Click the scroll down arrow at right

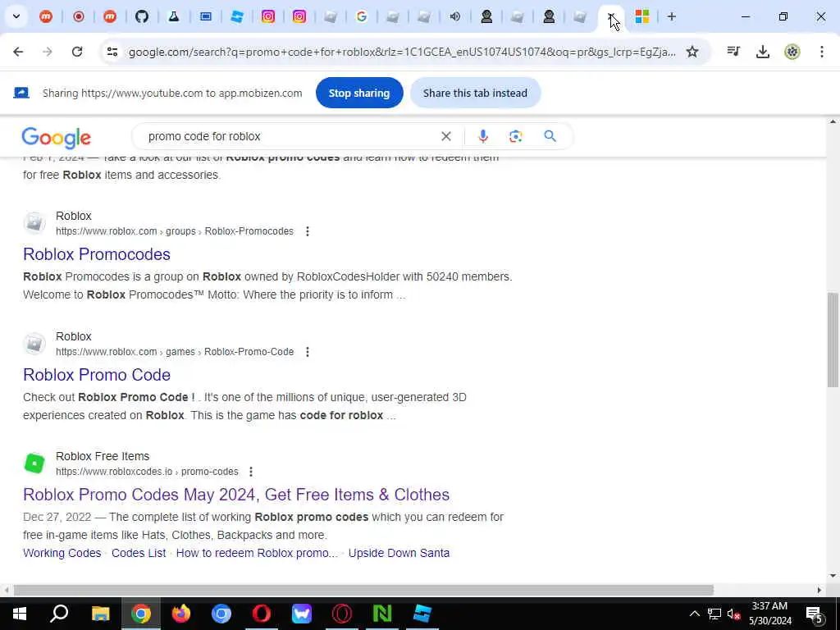(x=832, y=576)
